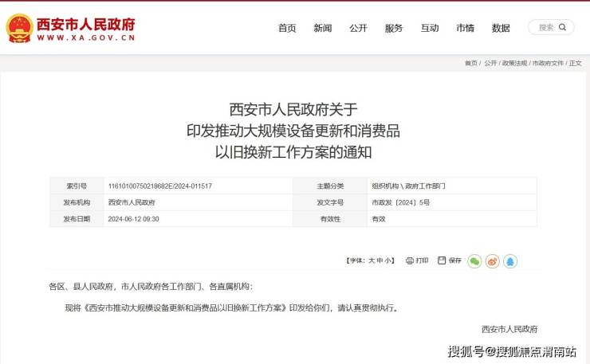Click the 主题分类 label cell

tap(330, 186)
